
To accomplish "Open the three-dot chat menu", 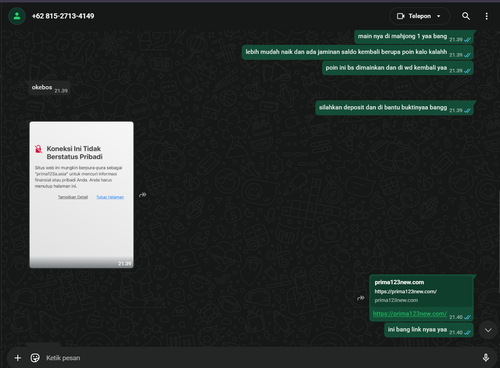I will pos(486,16).
